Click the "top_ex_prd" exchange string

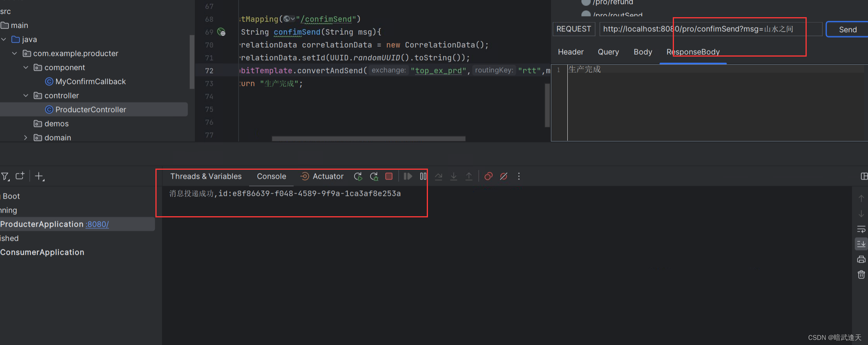[x=438, y=71]
